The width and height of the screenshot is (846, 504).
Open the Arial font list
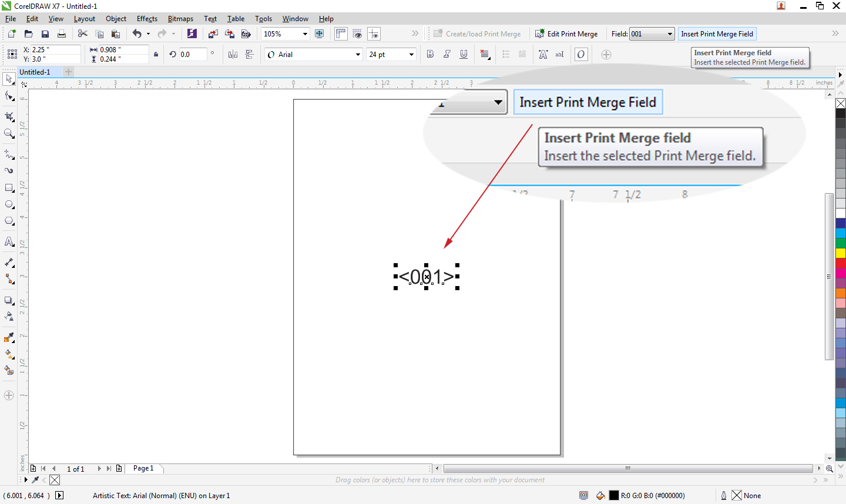point(358,54)
